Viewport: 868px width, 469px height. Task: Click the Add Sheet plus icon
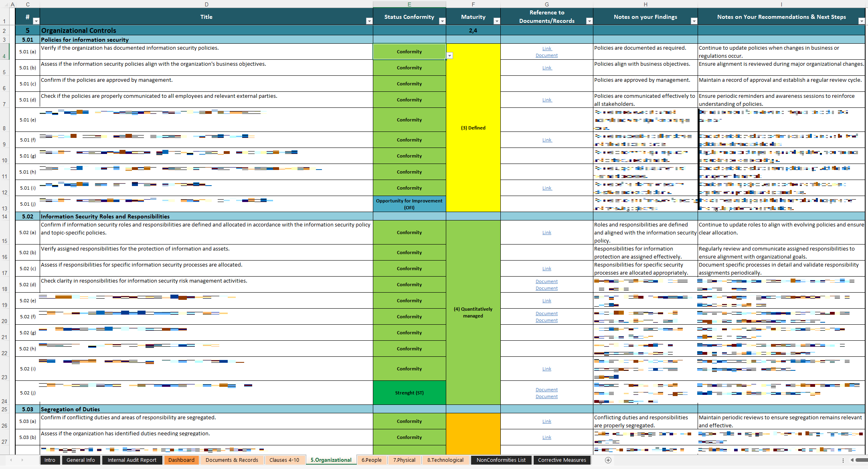click(608, 460)
